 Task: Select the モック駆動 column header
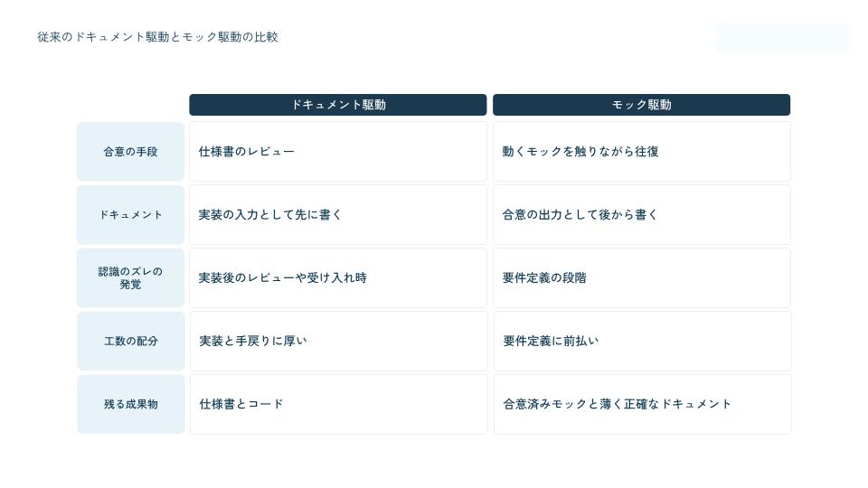pos(641,105)
